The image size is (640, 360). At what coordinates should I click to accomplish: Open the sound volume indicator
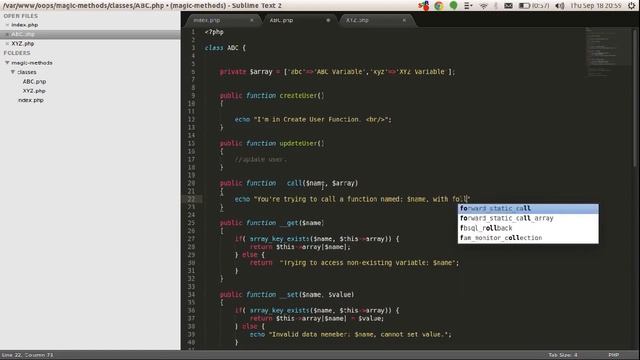(560, 6)
